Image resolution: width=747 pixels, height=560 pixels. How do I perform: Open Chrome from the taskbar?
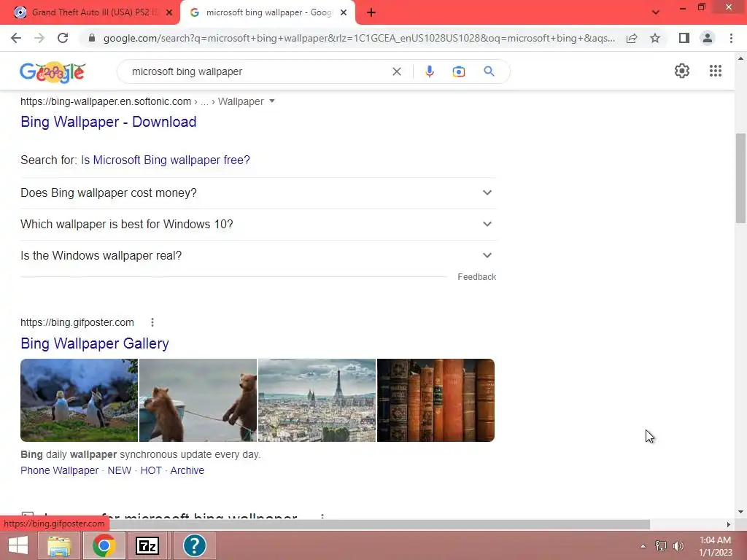coord(104,545)
